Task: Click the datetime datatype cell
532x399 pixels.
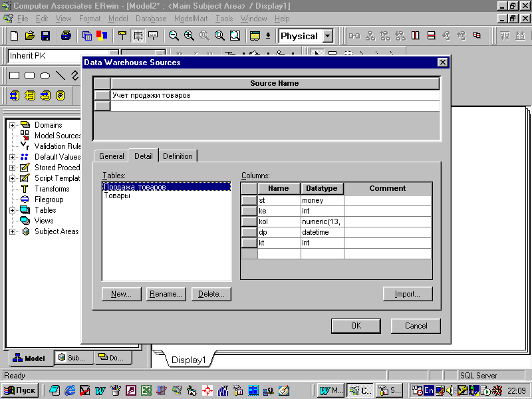Action: pos(322,232)
